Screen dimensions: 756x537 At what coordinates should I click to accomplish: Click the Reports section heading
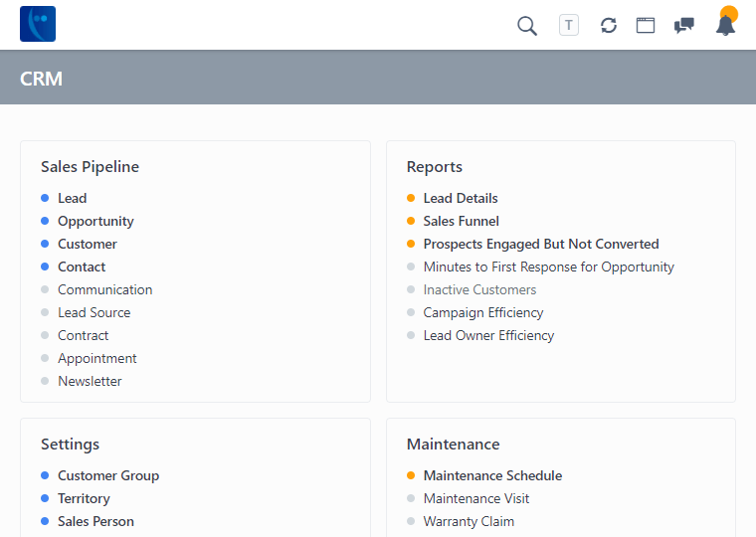coord(435,167)
